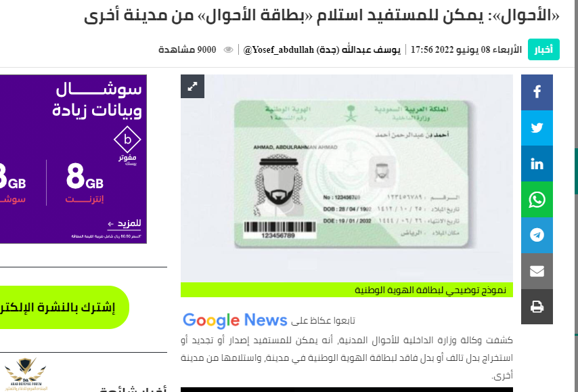578x392 pixels.
Task: Share the article on Twitter
Action: (537, 128)
